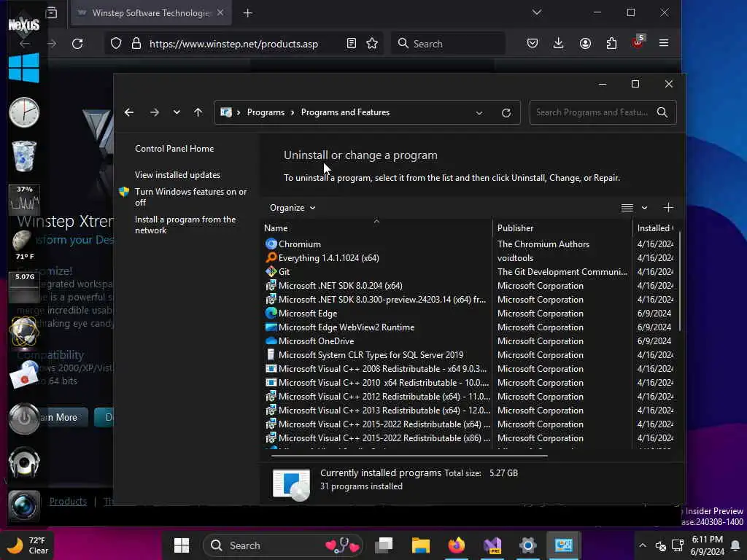Sort list by Installed On column header

[655, 228]
